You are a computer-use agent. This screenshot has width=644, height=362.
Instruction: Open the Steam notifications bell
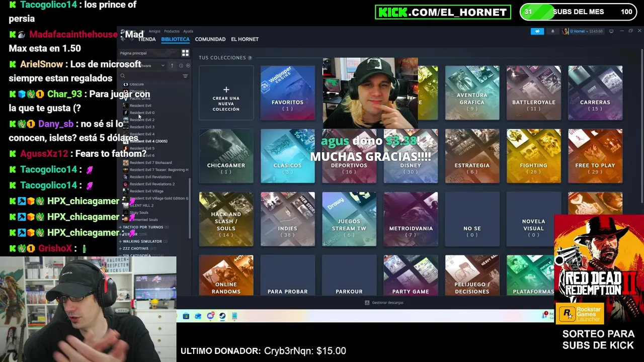(552, 31)
